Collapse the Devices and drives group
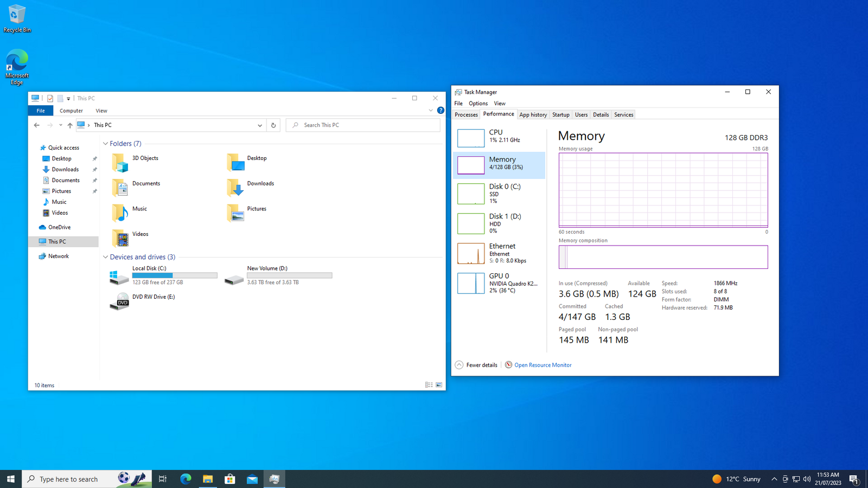Screen dimensions: 868x488 click(x=105, y=257)
